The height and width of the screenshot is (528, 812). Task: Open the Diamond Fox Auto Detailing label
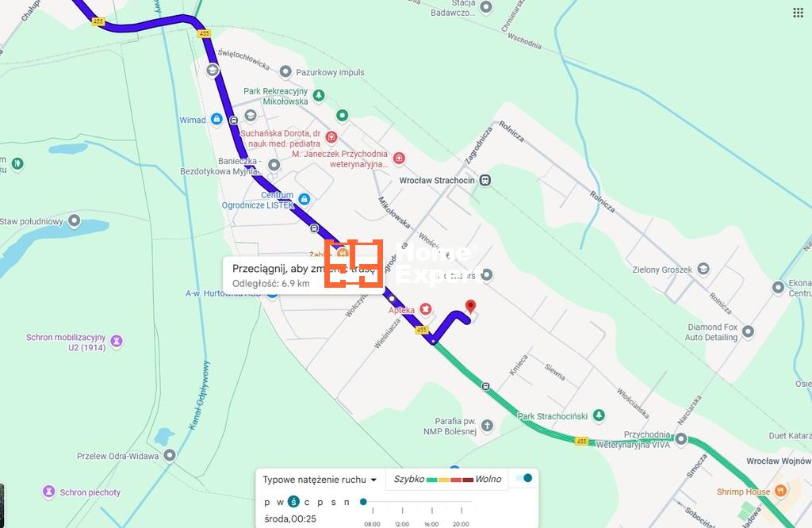coord(711,332)
